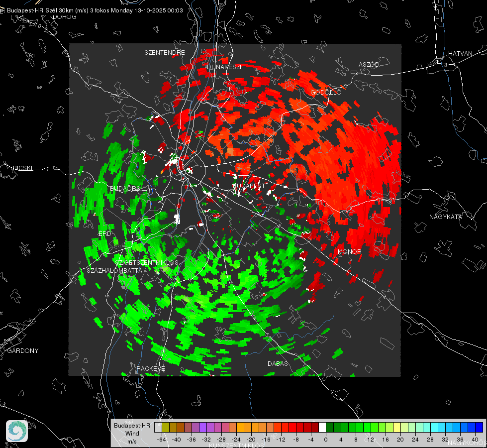487x448 pixels.
Task: Pick the dark blue 40 m/s legend swatch
Action: [479, 428]
